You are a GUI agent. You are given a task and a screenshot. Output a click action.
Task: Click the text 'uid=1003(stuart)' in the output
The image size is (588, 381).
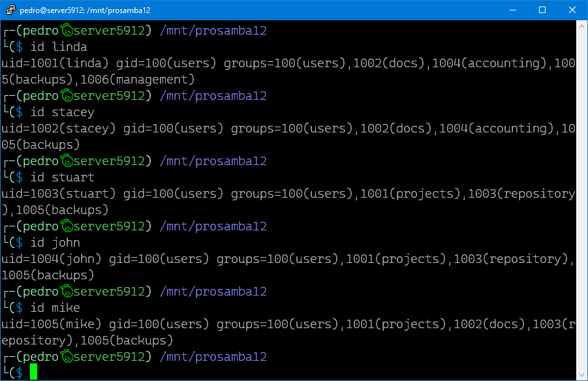pyautogui.click(x=55, y=193)
